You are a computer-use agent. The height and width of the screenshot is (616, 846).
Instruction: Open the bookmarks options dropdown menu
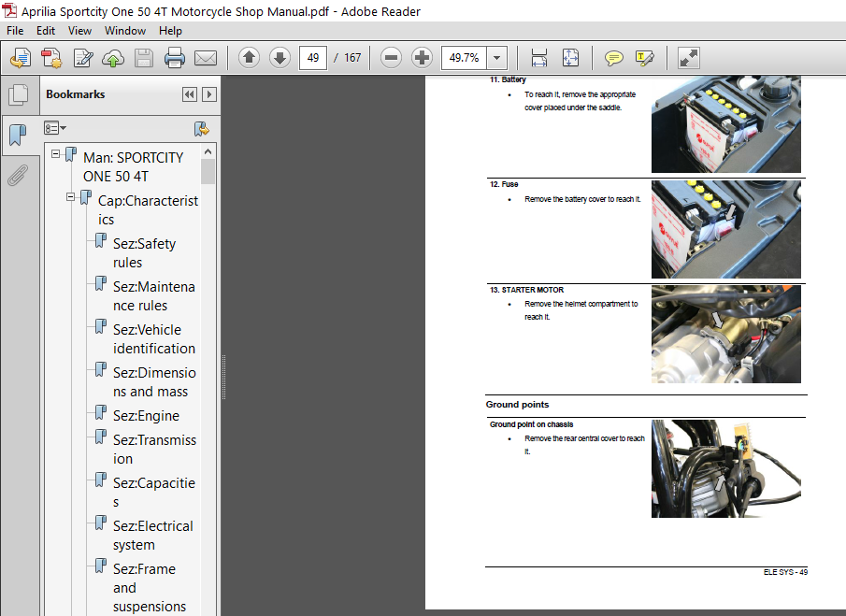tap(54, 128)
